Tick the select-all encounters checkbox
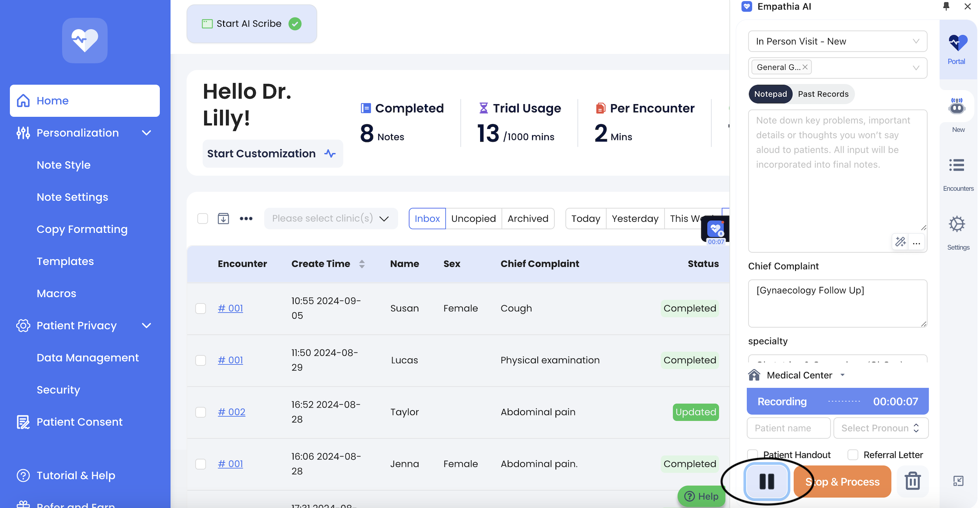 203,219
